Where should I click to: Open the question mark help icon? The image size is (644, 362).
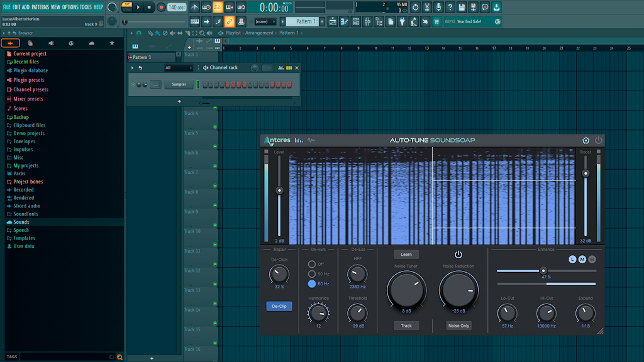450,7
